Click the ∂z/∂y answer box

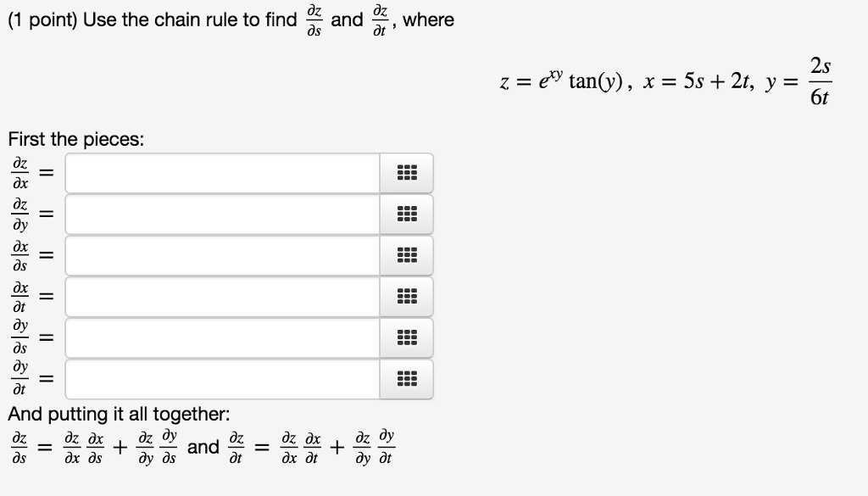220,214
